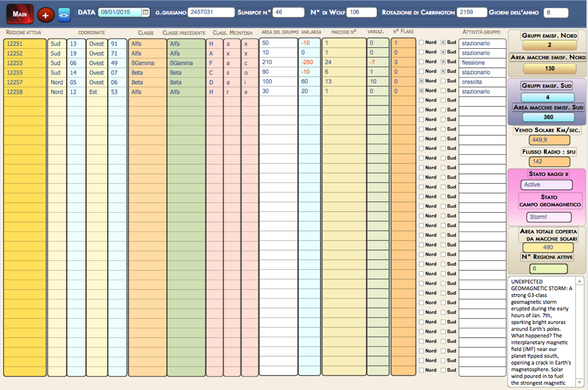The width and height of the screenshot is (588, 390).
Task: Open Stato raggi X field showing Active
Action: (546, 185)
